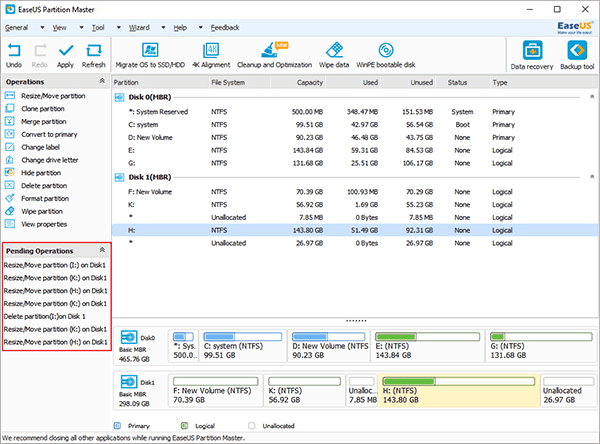The image size is (600, 444).
Task: Click the splitter dots above disk map
Action: [x=356, y=321]
